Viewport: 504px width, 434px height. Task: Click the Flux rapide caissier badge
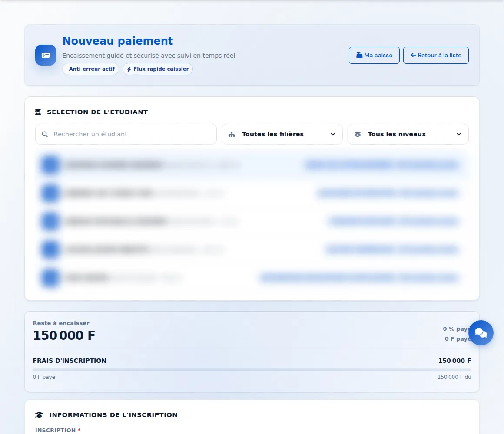coord(158,69)
